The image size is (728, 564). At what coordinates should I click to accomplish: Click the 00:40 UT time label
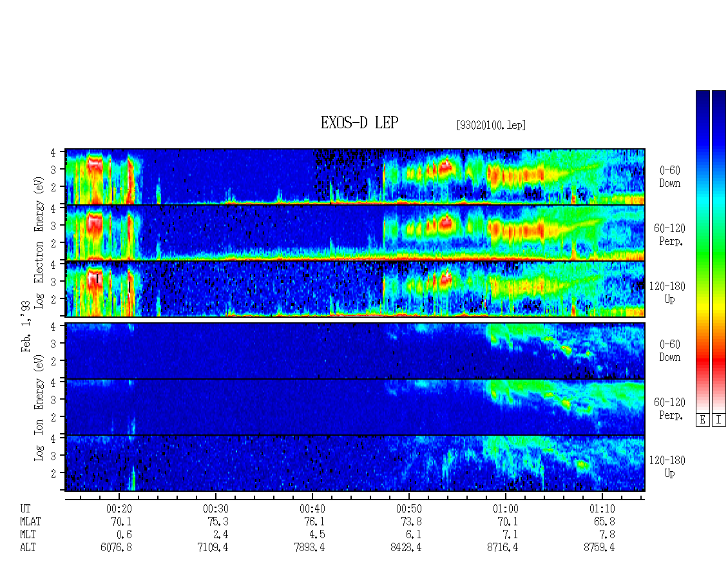coord(312,509)
